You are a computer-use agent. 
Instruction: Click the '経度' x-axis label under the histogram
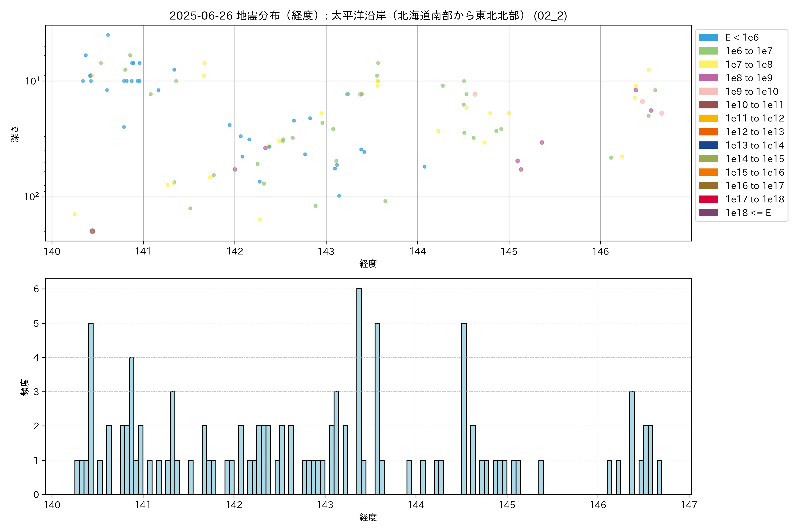coord(368,517)
